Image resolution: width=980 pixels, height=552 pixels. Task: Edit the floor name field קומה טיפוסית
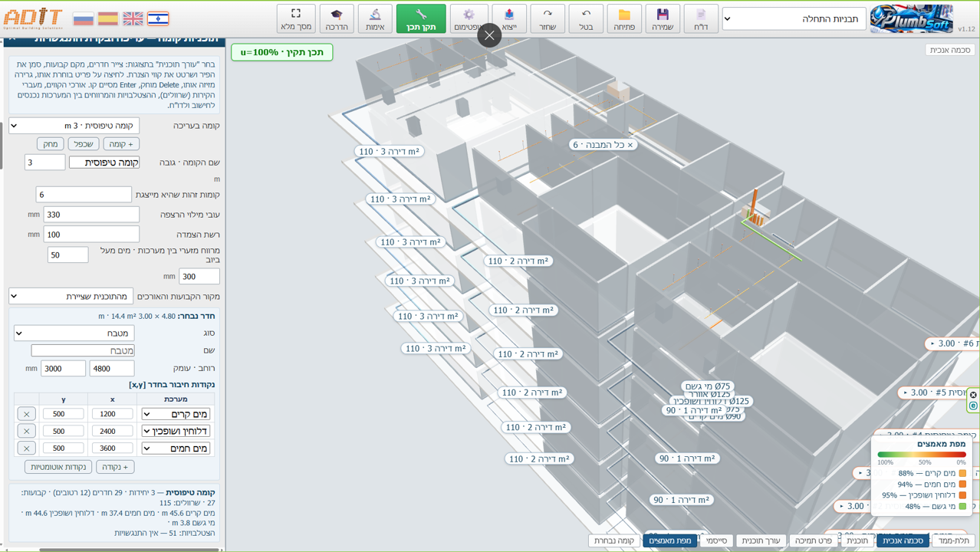tap(104, 163)
